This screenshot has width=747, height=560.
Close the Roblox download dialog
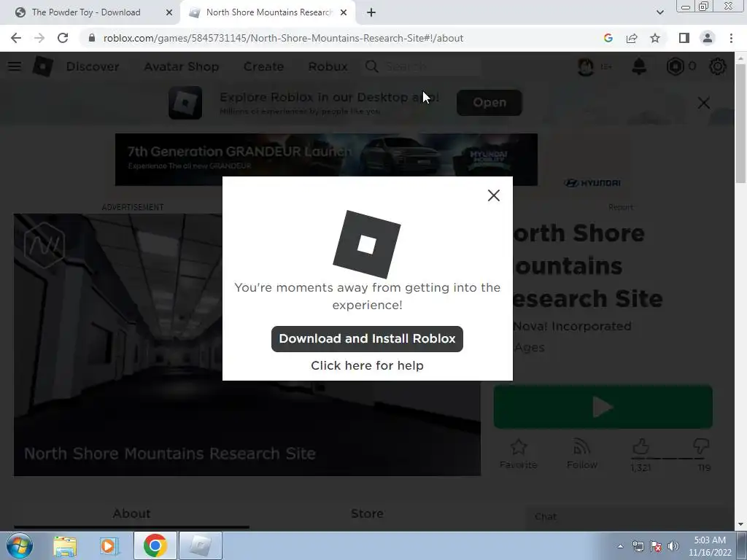tap(494, 195)
